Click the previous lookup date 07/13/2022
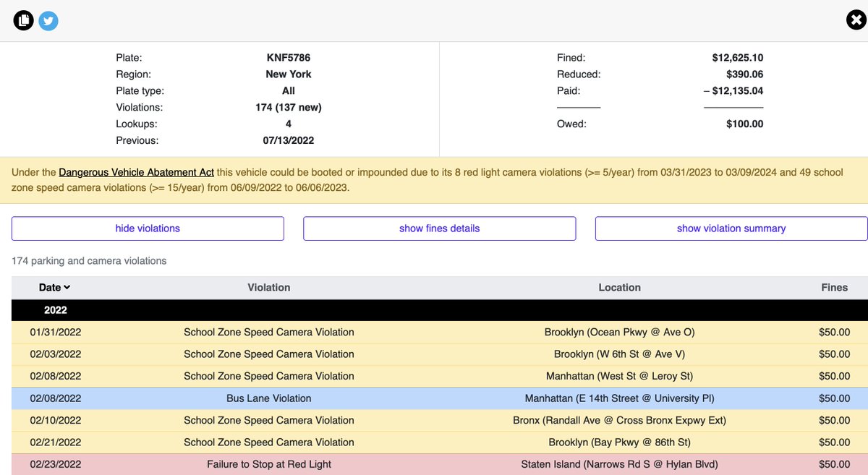The height and width of the screenshot is (475, 868). pyautogui.click(x=289, y=141)
